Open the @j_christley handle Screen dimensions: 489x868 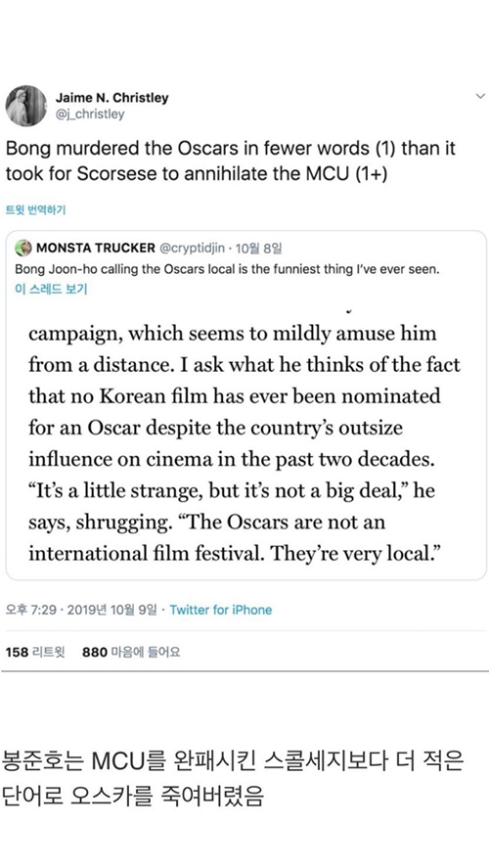90,114
